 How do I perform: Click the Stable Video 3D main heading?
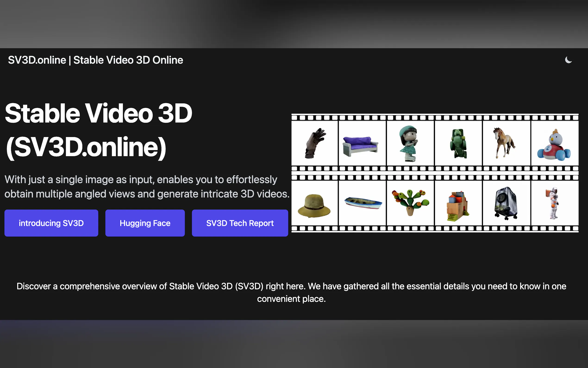pos(98,130)
